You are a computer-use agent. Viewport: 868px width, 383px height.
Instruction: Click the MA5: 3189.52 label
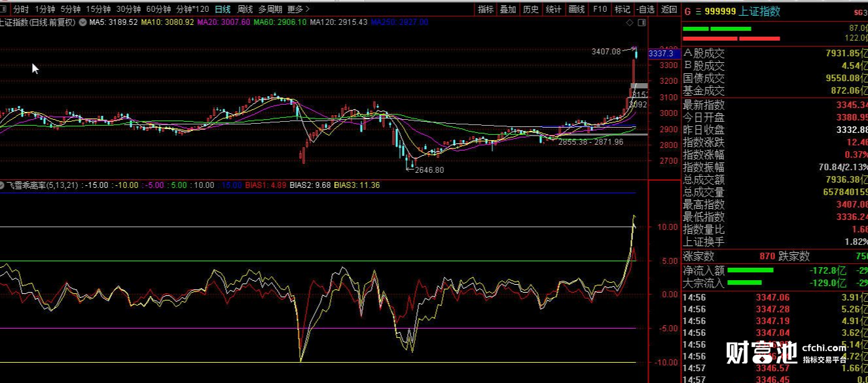[x=114, y=22]
